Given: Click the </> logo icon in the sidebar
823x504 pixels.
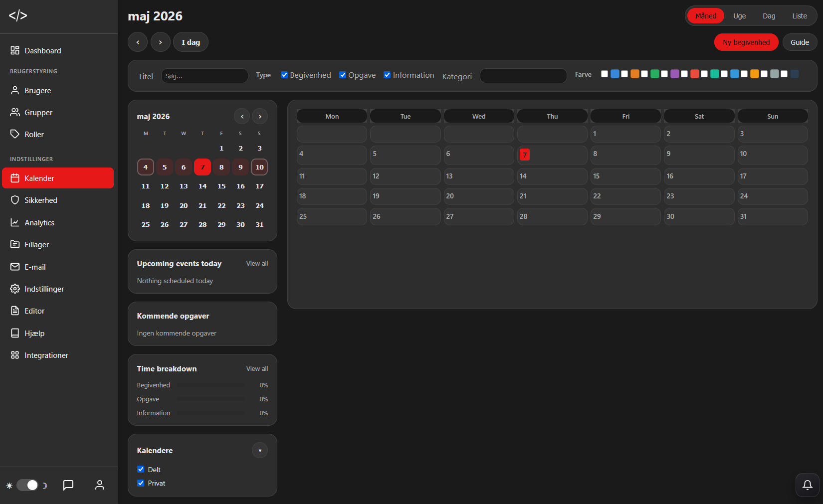Looking at the screenshot, I should pos(18,15).
